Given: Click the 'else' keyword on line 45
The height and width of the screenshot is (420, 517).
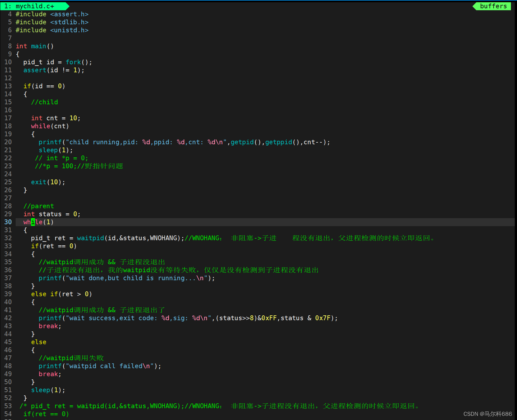Looking at the screenshot, I should [x=39, y=342].
